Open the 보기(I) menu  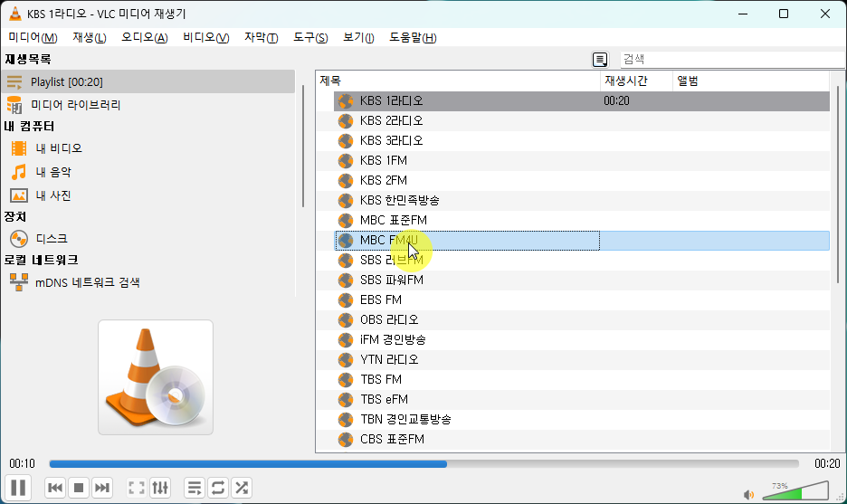tap(358, 37)
